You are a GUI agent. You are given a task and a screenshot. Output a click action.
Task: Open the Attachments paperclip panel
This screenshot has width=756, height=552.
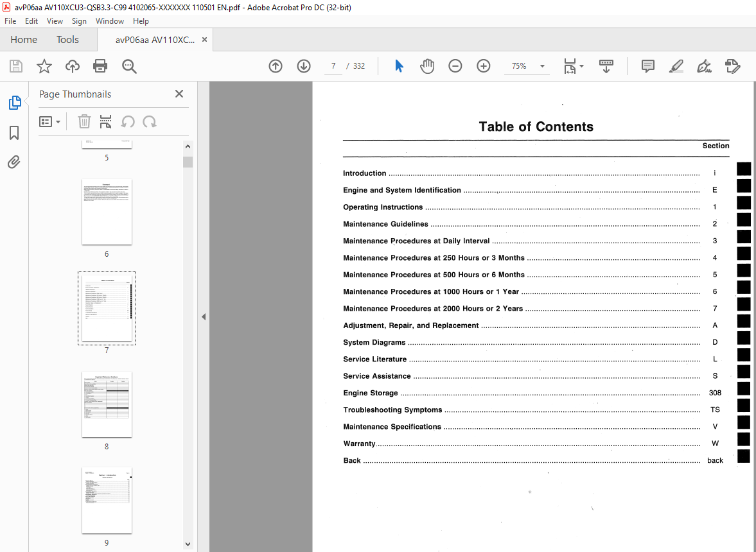pos(15,162)
